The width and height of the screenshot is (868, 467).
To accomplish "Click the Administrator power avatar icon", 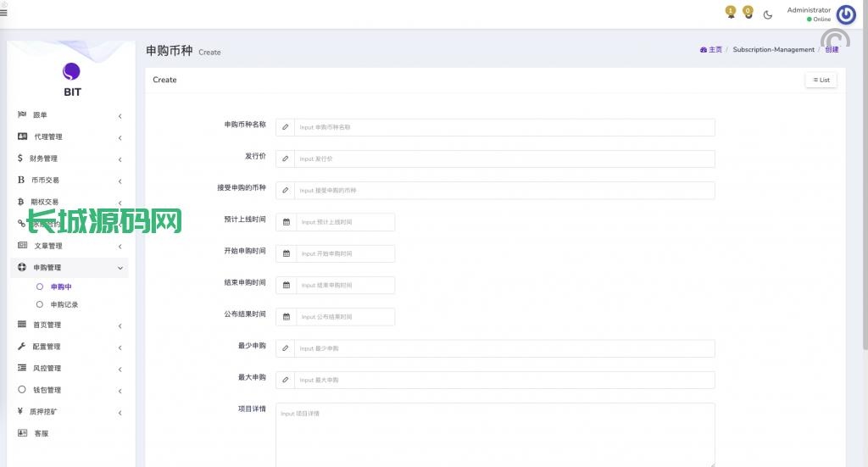I will tap(845, 14).
